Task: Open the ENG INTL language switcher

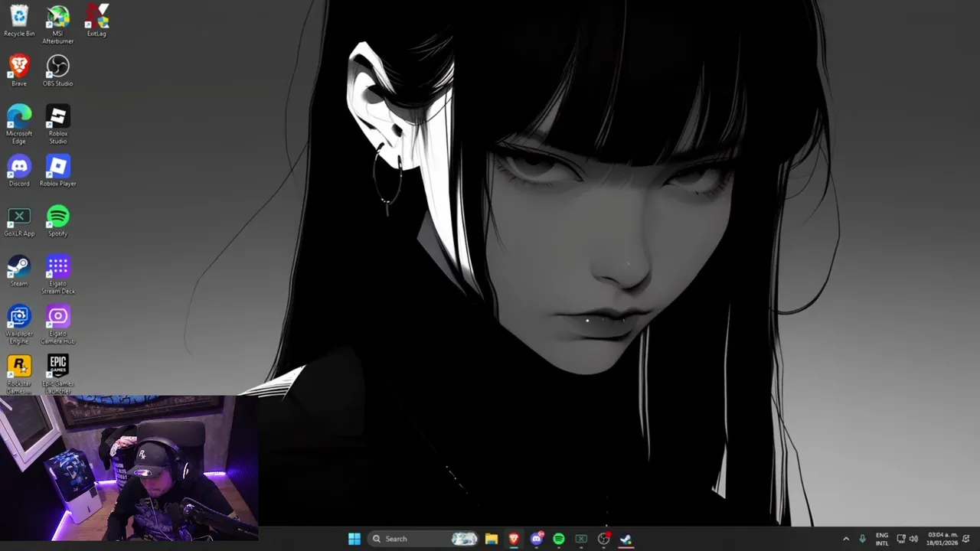Action: pyautogui.click(x=882, y=539)
